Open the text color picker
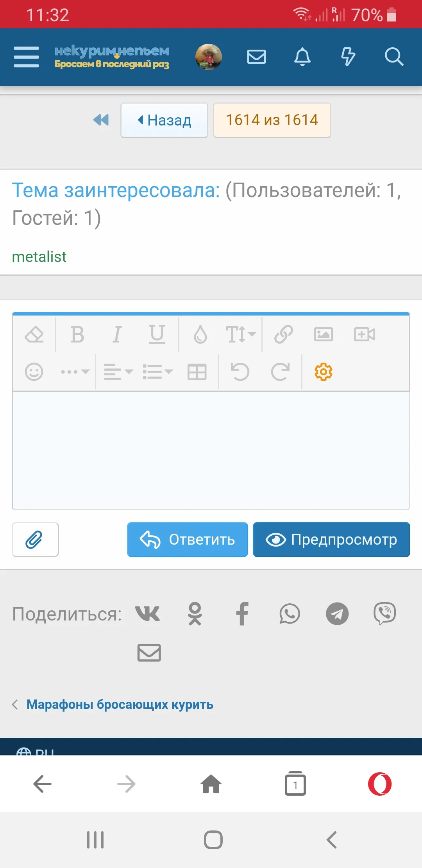Viewport: 422px width, 868px height. coord(200,334)
